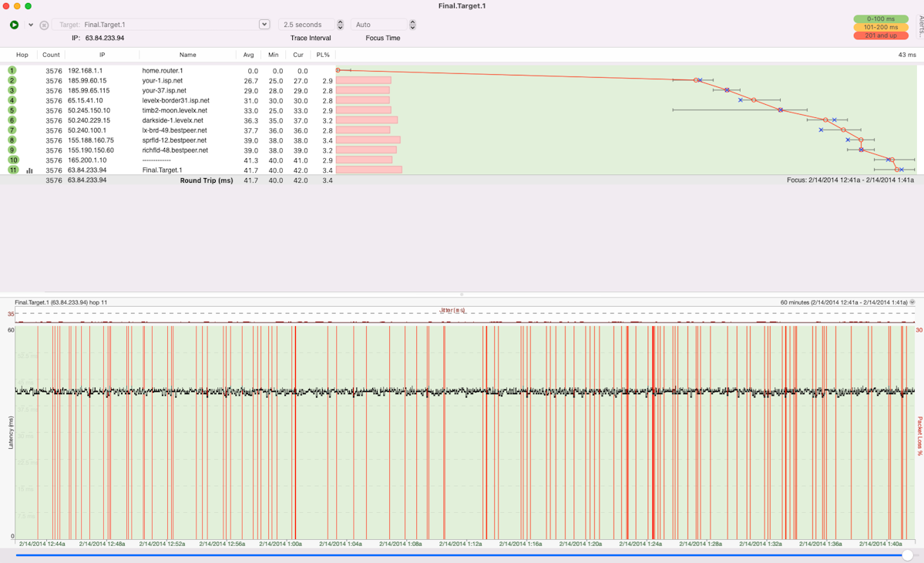Open the 60 minutes time range dropdown
Viewport: 924px width, 563px height.
point(912,302)
